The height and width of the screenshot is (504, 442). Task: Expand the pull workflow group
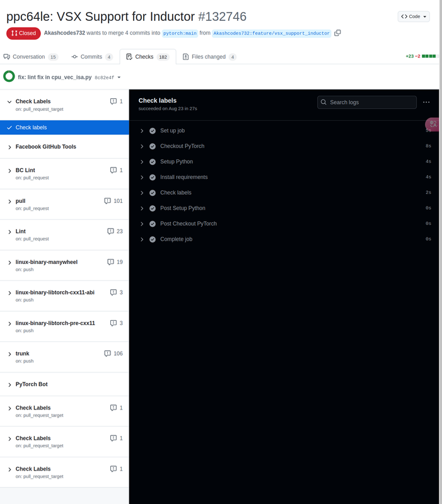tap(9, 202)
